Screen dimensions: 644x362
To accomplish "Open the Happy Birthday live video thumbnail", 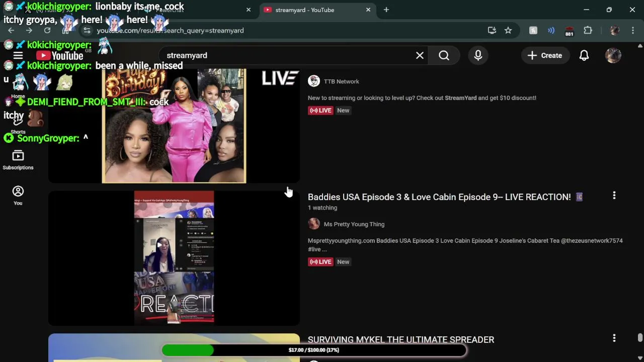I will click(174, 126).
